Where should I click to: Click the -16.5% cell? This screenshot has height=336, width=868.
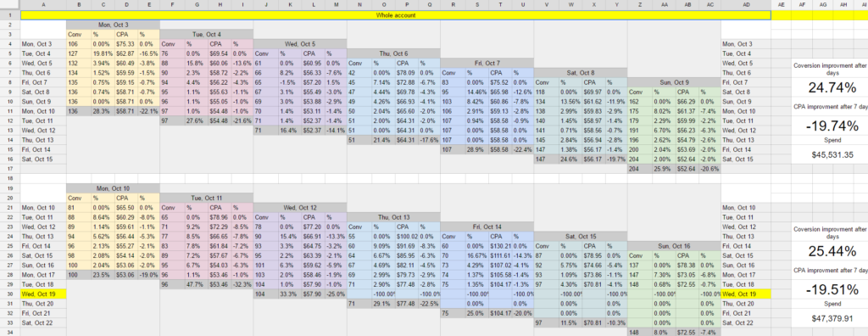pyautogui.click(x=148, y=53)
